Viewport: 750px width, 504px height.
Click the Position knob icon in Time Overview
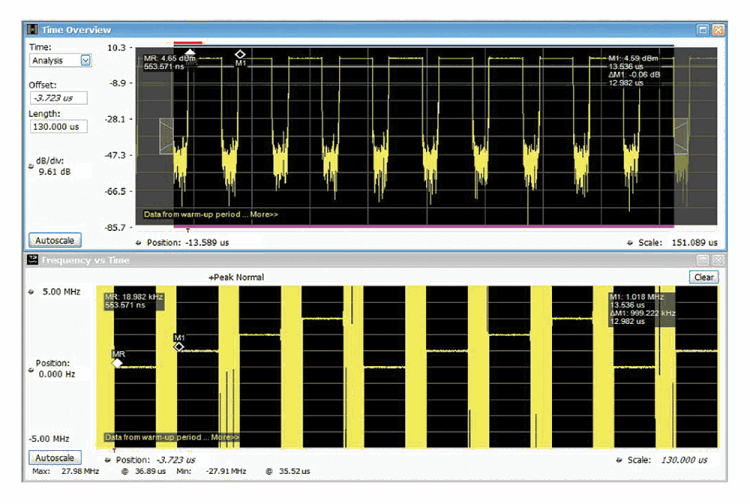click(x=138, y=242)
